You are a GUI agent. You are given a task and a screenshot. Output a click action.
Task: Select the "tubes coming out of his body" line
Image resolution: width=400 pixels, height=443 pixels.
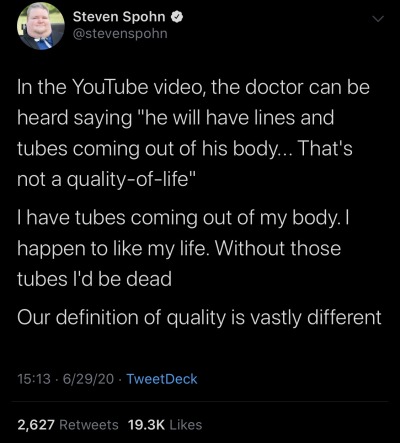point(185,149)
